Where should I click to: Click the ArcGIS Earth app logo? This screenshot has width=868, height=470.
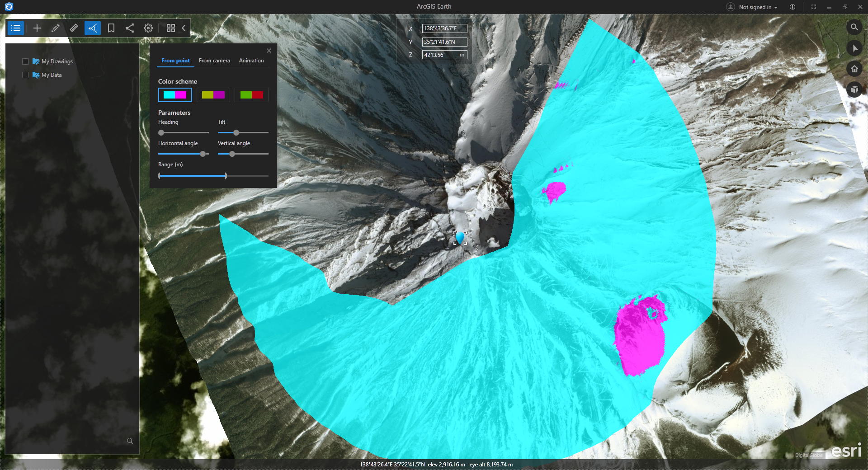(x=9, y=6)
